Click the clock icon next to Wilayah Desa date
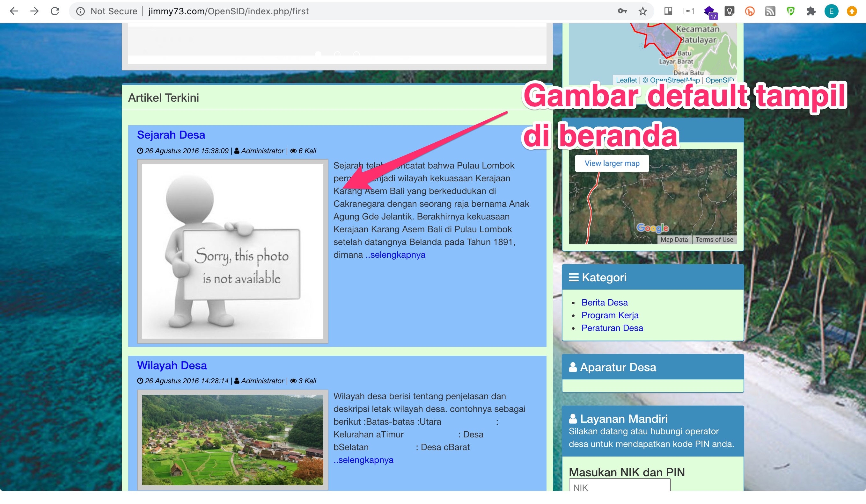 click(x=140, y=381)
